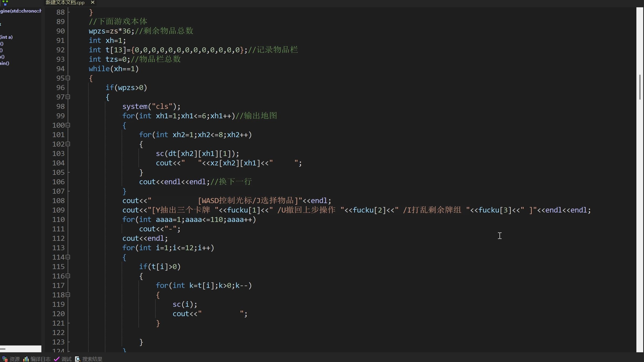Click the 调试 purple checkmark icon
644x362 pixels.
pos(57,359)
